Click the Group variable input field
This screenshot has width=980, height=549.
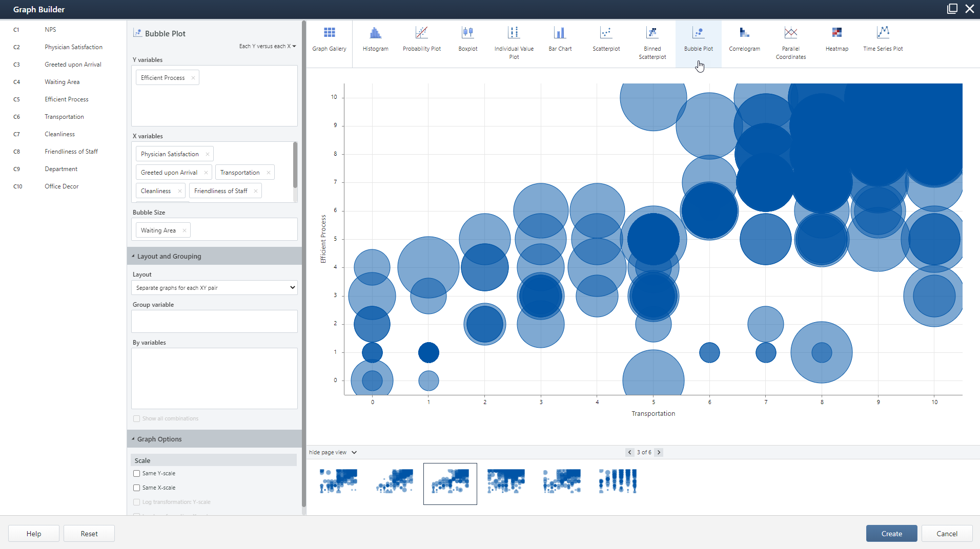[214, 322]
